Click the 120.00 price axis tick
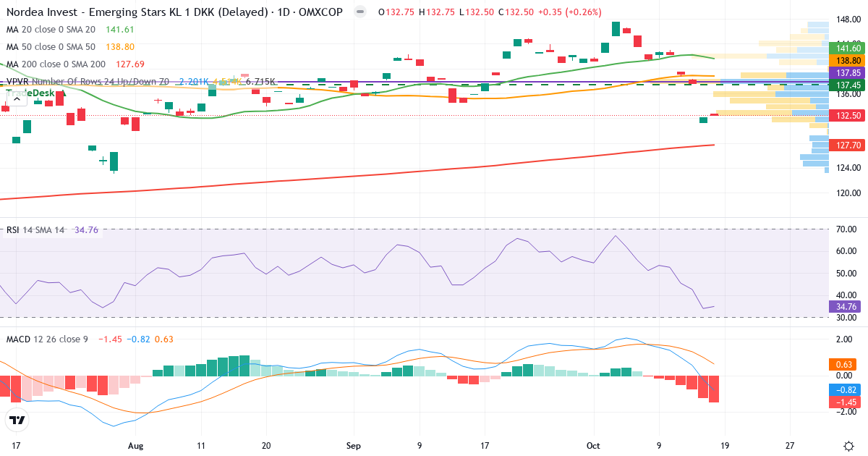868x456 pixels. tap(847, 193)
